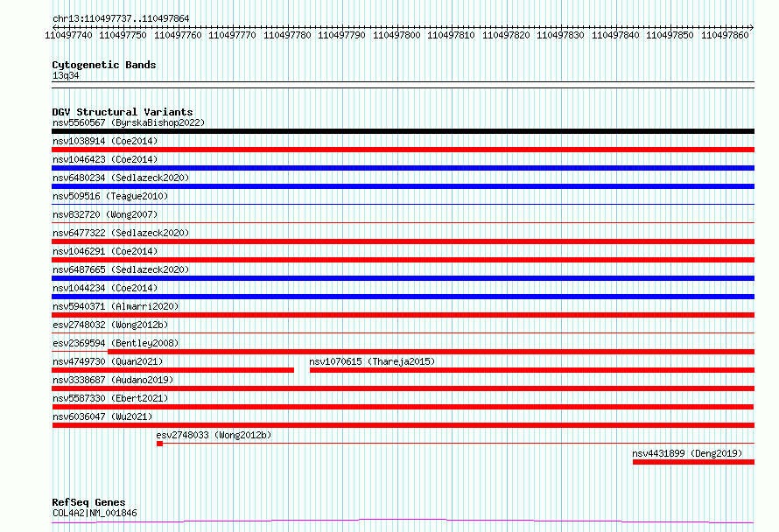Open nsv1046291 (Coe2014) label
The width and height of the screenshot is (779, 532).
105,251
